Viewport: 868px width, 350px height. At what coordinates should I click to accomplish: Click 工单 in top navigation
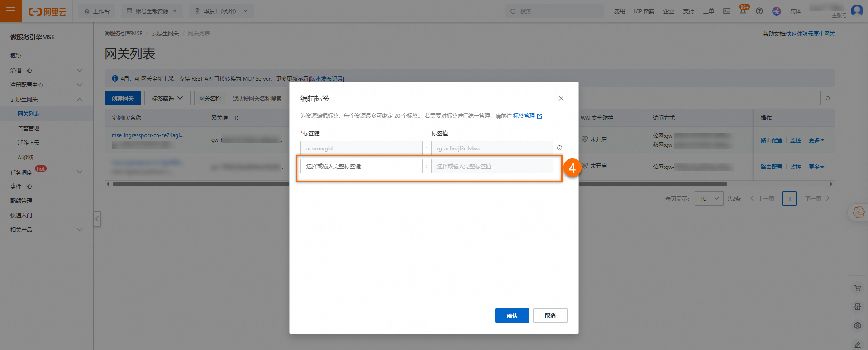point(709,11)
